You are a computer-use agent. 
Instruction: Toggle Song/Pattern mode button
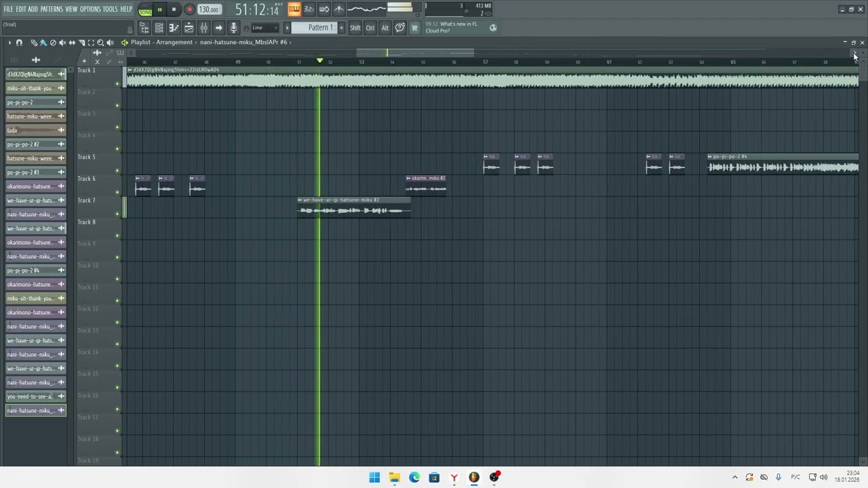145,9
